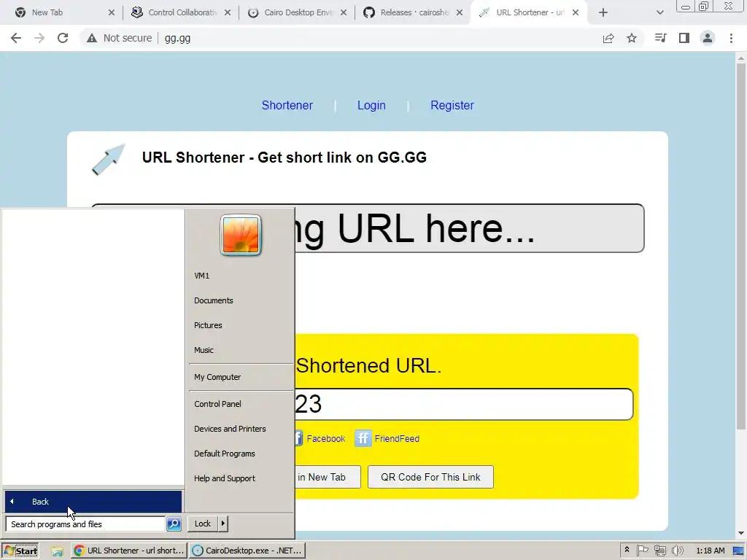
Task: Open the Shortener link
Action: pyautogui.click(x=287, y=105)
